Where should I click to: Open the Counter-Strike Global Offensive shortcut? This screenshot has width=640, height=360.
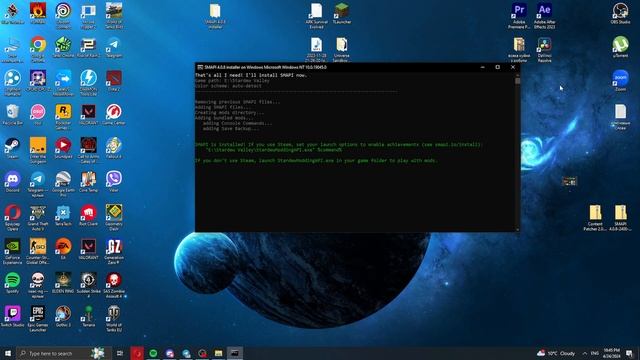[38, 251]
